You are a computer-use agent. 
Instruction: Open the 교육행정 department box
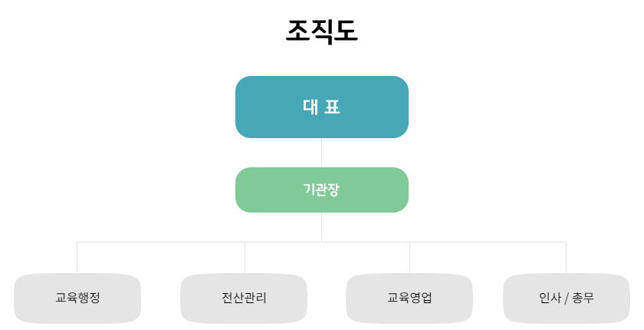click(77, 299)
